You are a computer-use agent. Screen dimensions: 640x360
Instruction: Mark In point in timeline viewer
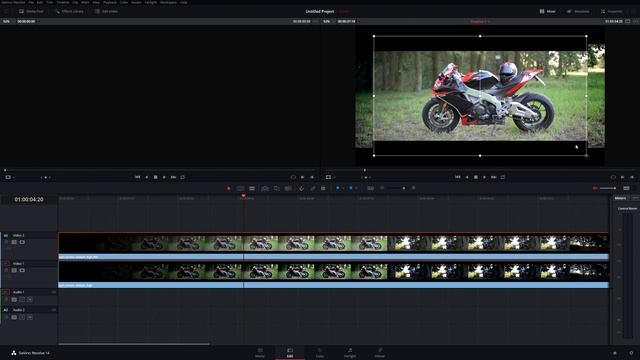[622, 177]
